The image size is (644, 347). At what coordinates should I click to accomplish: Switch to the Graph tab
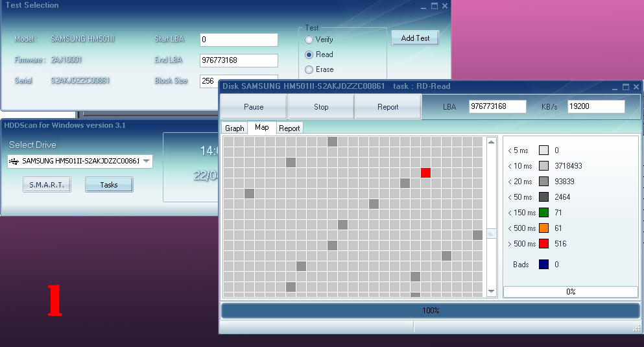[234, 128]
